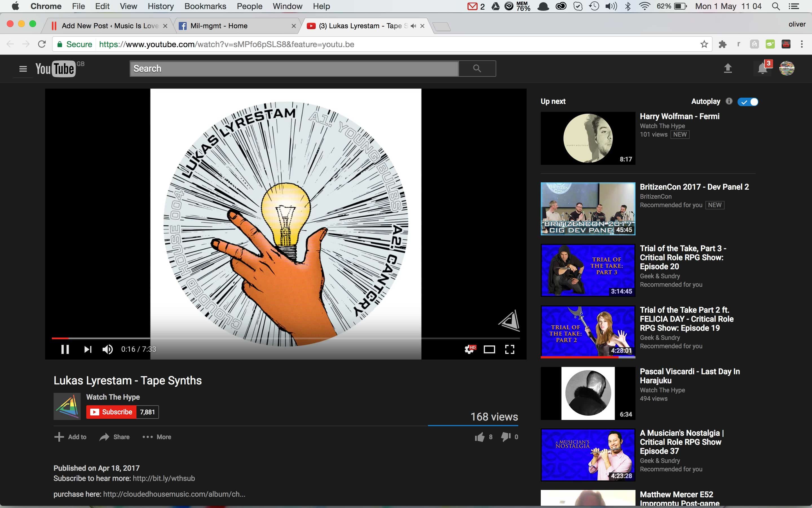
Task: Open the Chrome File menu
Action: pyautogui.click(x=78, y=6)
